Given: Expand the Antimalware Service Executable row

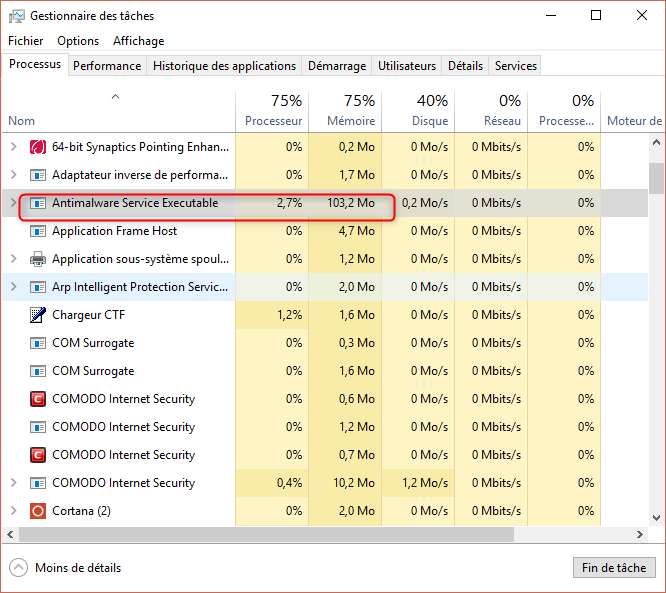Looking at the screenshot, I should pyautogui.click(x=14, y=203).
